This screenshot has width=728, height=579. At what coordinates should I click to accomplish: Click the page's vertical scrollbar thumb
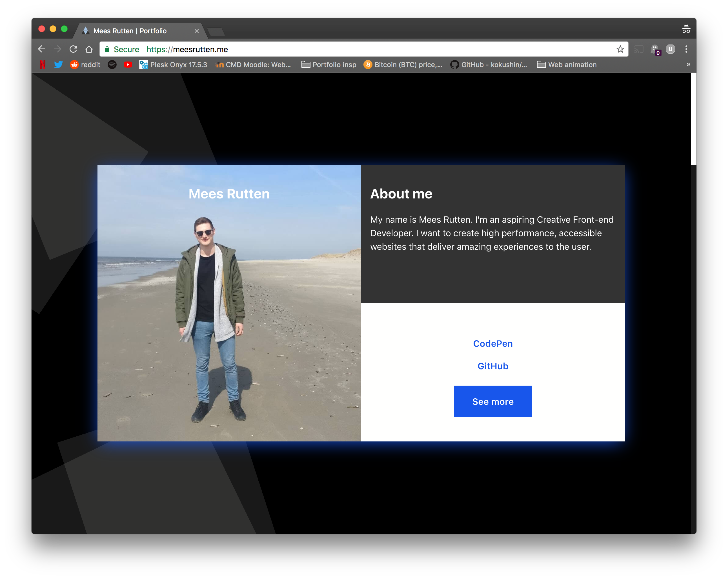click(693, 119)
